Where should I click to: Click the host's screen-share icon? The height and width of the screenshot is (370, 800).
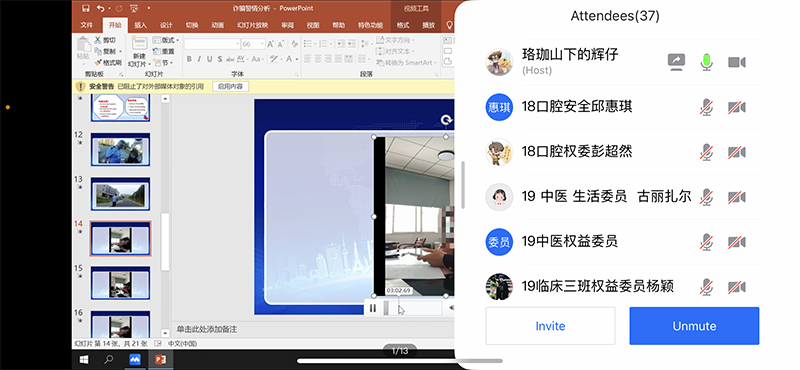(x=677, y=62)
